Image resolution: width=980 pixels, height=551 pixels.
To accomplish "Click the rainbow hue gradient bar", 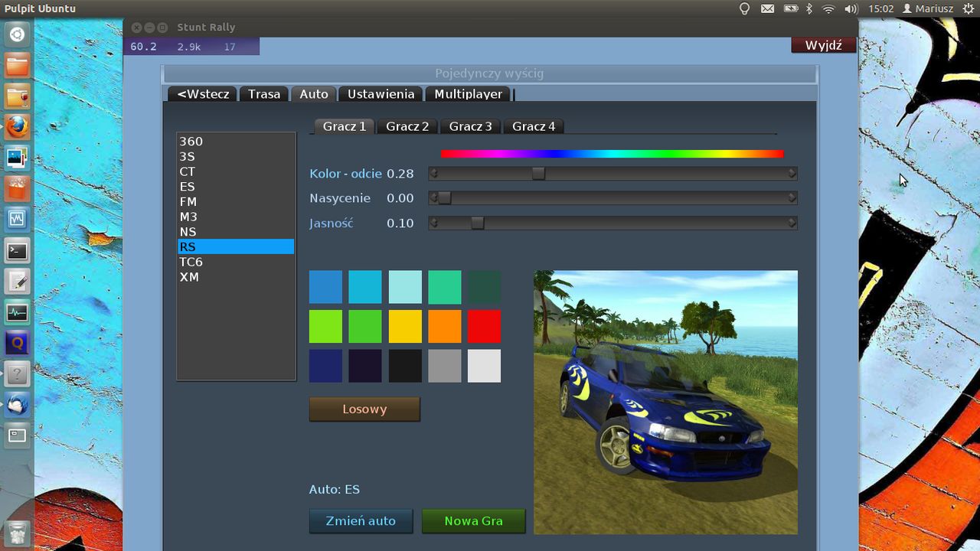I will (x=612, y=154).
